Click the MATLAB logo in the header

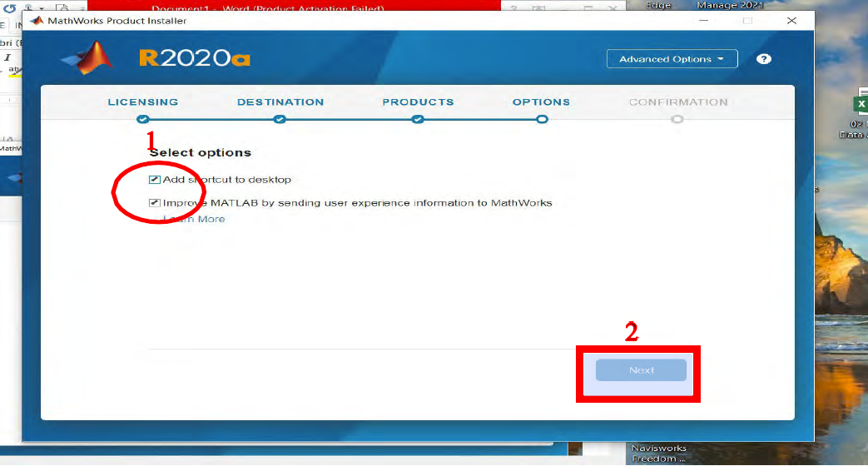87,58
